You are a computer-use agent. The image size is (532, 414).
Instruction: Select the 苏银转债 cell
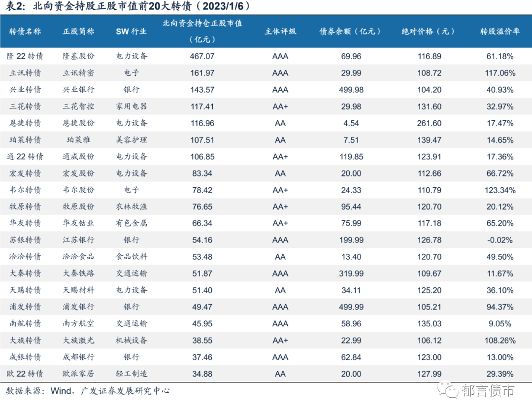click(x=25, y=240)
